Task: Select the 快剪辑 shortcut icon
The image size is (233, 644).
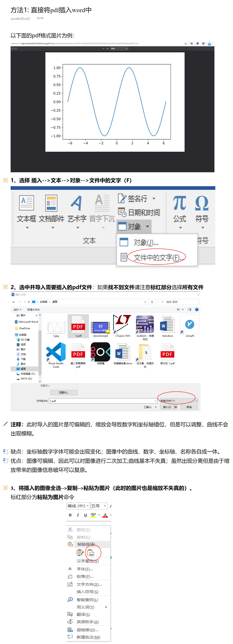Action: 100,354
